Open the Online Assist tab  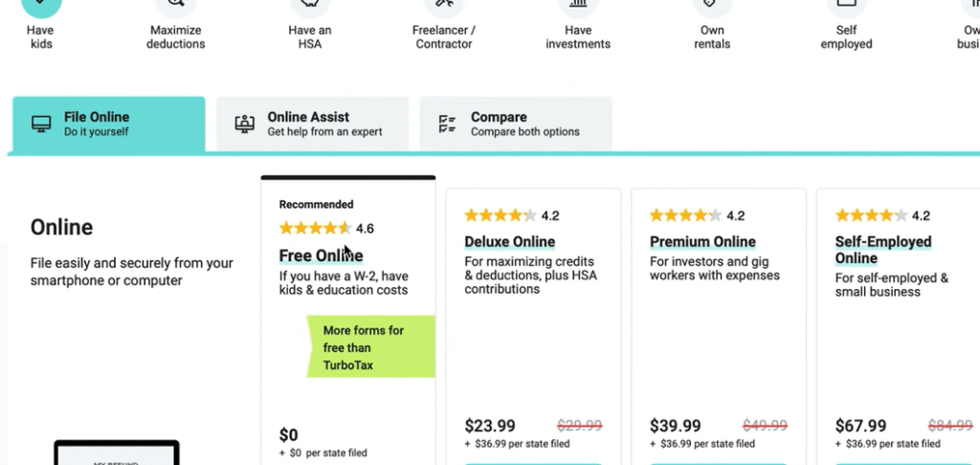pos(312,123)
